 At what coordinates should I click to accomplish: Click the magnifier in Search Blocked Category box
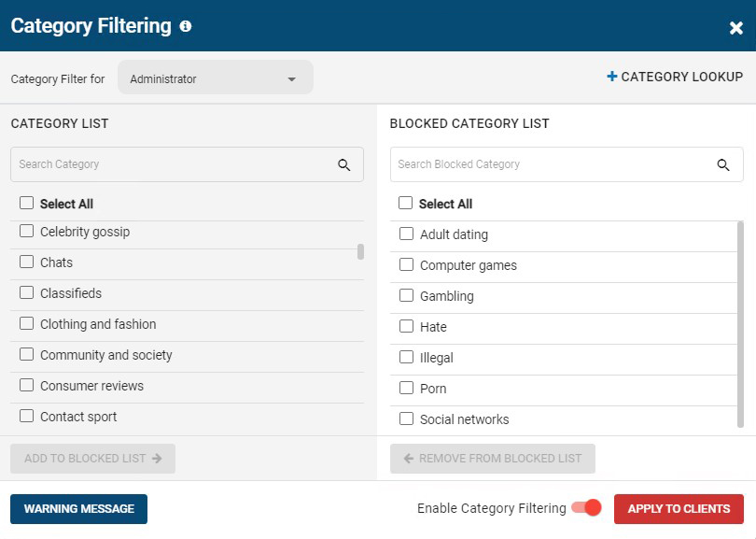click(x=723, y=164)
